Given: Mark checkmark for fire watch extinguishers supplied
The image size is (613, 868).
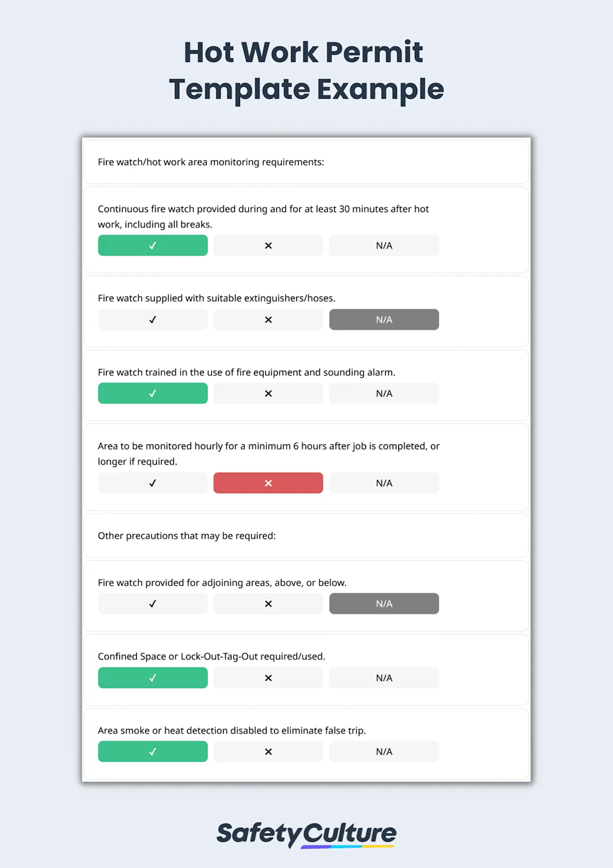Looking at the screenshot, I should (152, 319).
